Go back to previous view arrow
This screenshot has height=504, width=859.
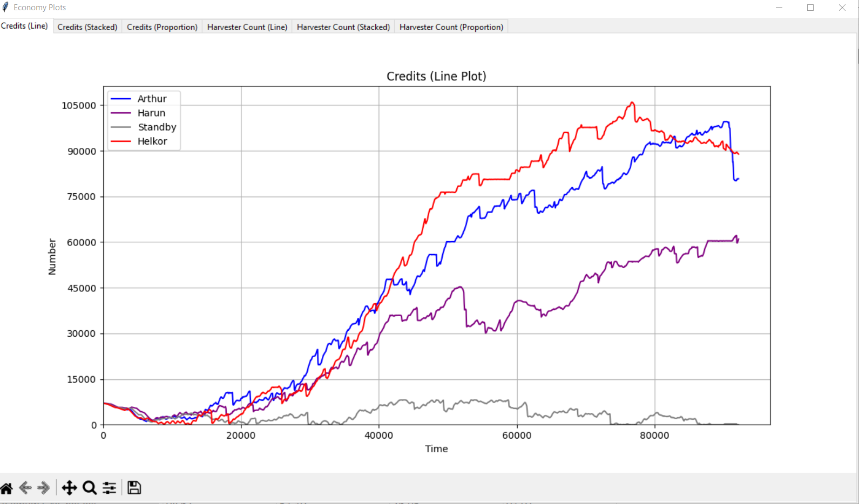25,488
